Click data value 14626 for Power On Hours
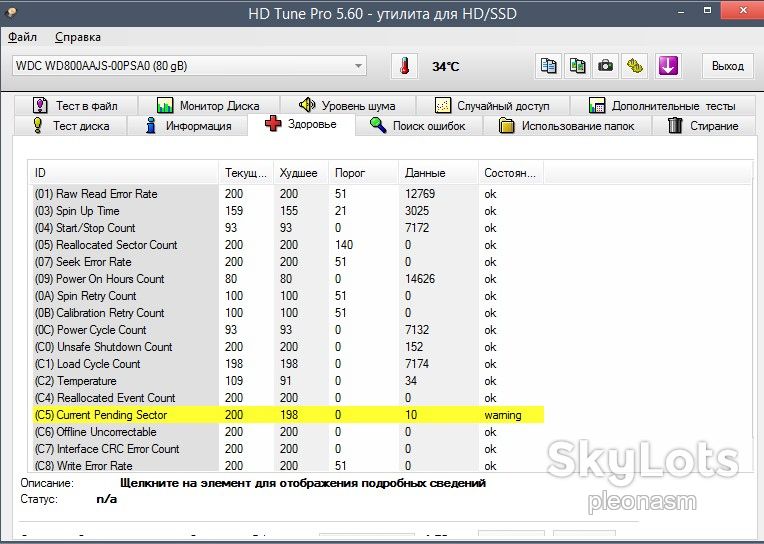764x544 pixels. tap(420, 279)
